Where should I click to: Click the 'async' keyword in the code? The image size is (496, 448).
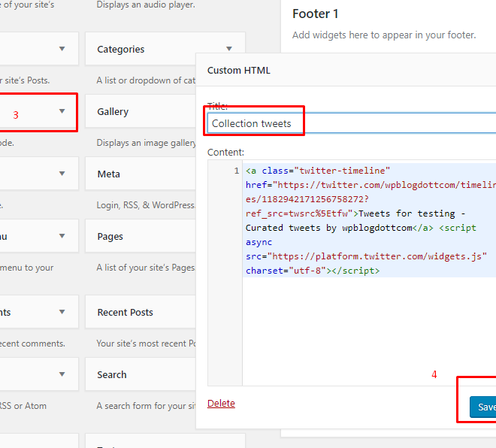[x=259, y=242]
